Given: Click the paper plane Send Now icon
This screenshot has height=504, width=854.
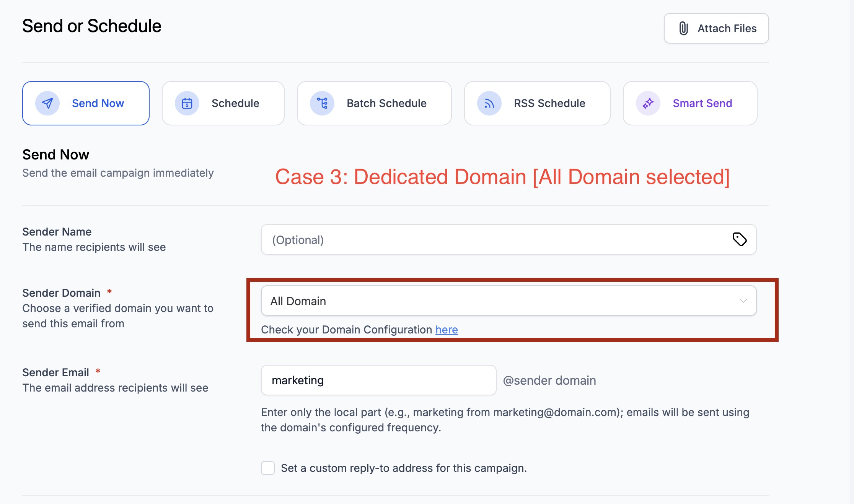Looking at the screenshot, I should click(47, 103).
